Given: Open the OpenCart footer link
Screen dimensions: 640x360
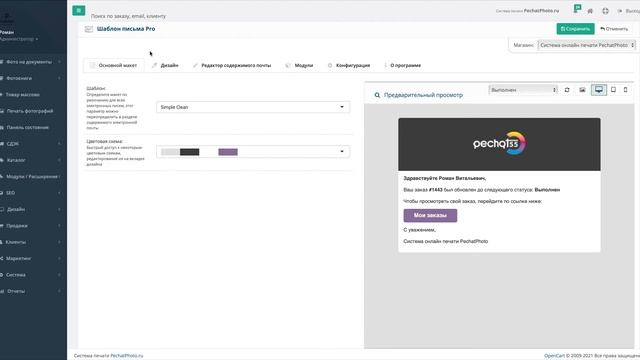Looking at the screenshot, I should [x=554, y=356].
